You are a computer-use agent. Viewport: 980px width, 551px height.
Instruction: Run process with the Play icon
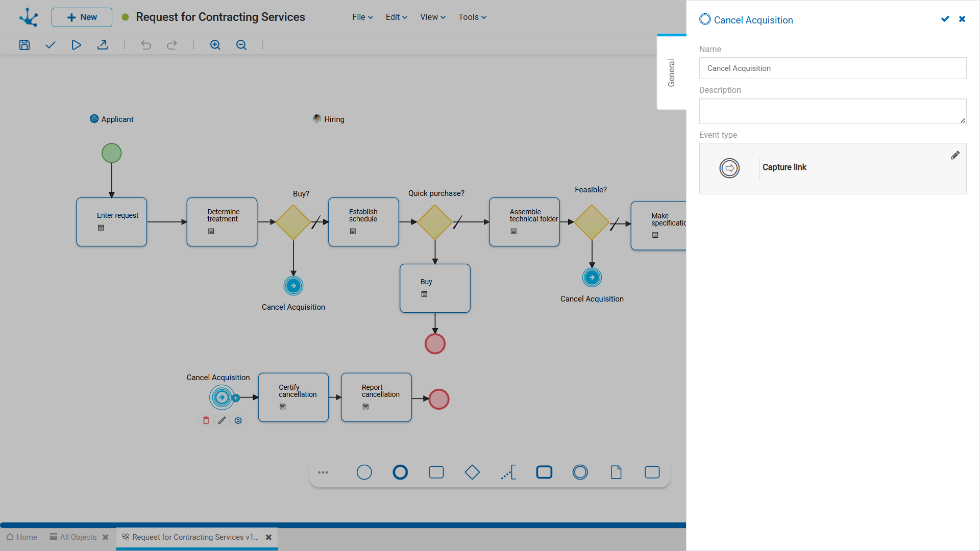click(76, 45)
